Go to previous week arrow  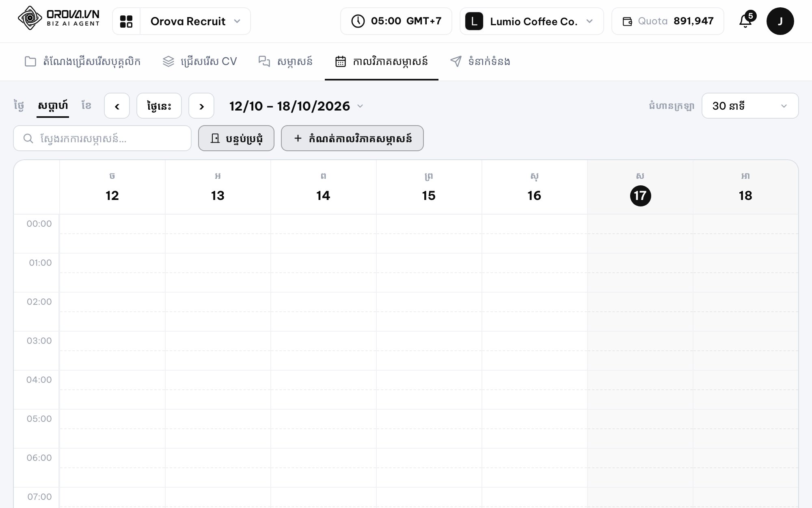(x=117, y=106)
